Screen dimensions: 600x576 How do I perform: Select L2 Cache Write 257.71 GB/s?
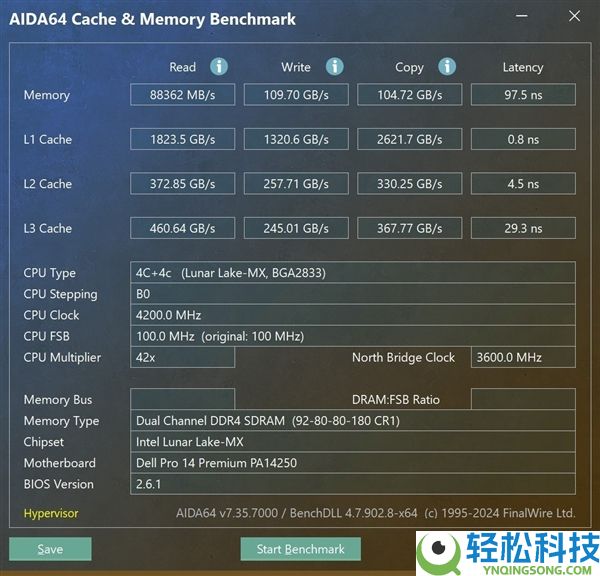296,184
